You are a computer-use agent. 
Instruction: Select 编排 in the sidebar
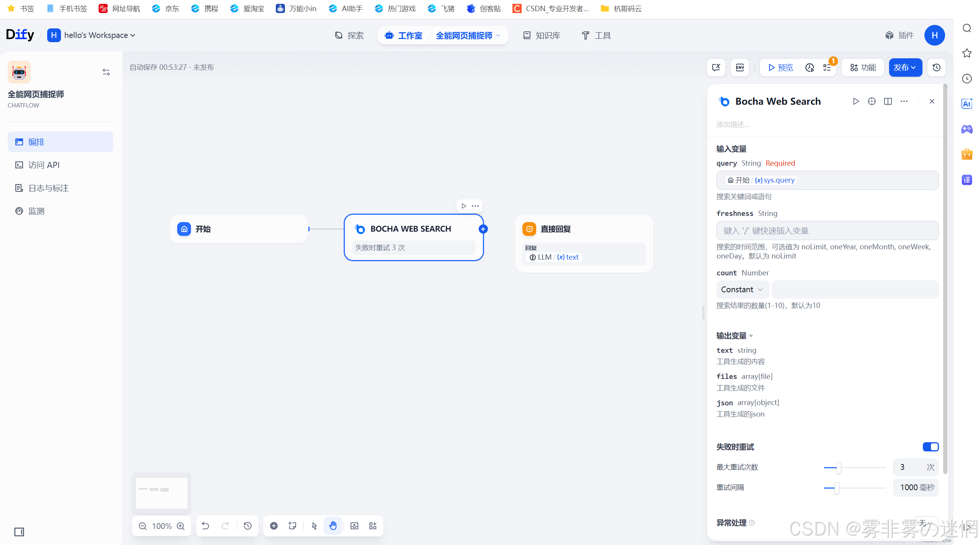click(x=60, y=142)
